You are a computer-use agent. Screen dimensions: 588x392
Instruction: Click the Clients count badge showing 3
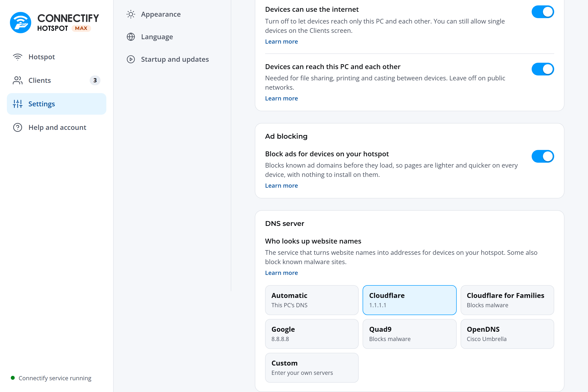(95, 80)
